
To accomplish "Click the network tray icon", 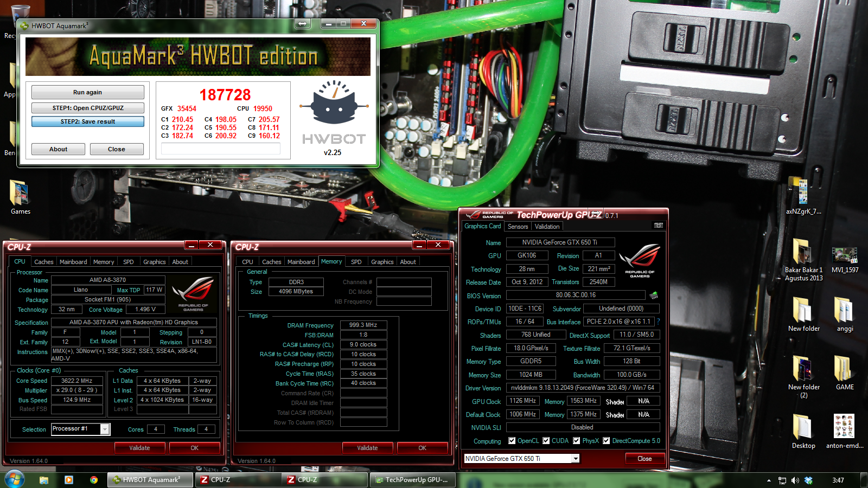I will [x=782, y=480].
